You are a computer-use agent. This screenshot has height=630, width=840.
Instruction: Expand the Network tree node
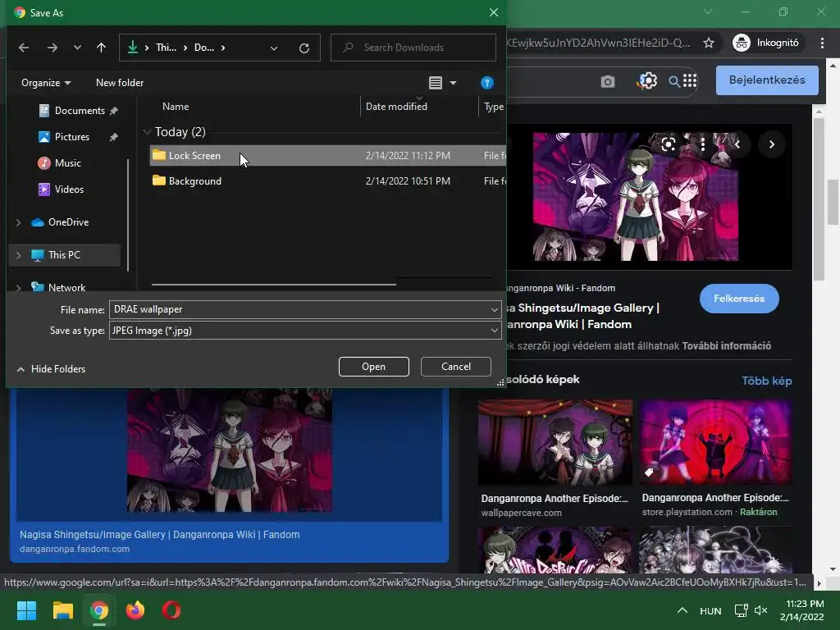[18, 288]
